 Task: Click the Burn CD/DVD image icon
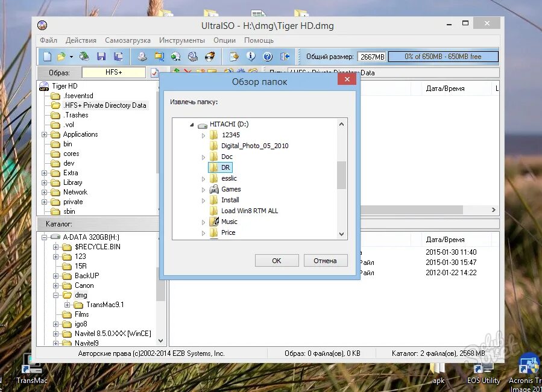coord(210,56)
